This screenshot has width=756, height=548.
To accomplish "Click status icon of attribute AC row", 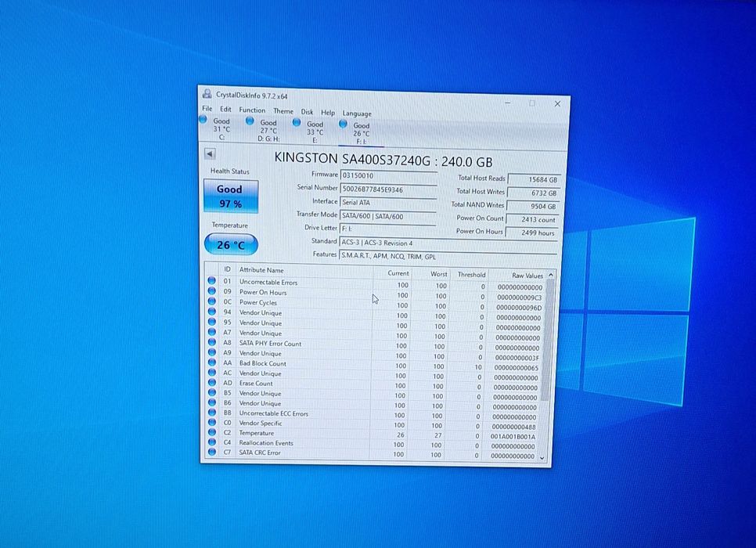I will 211,372.
